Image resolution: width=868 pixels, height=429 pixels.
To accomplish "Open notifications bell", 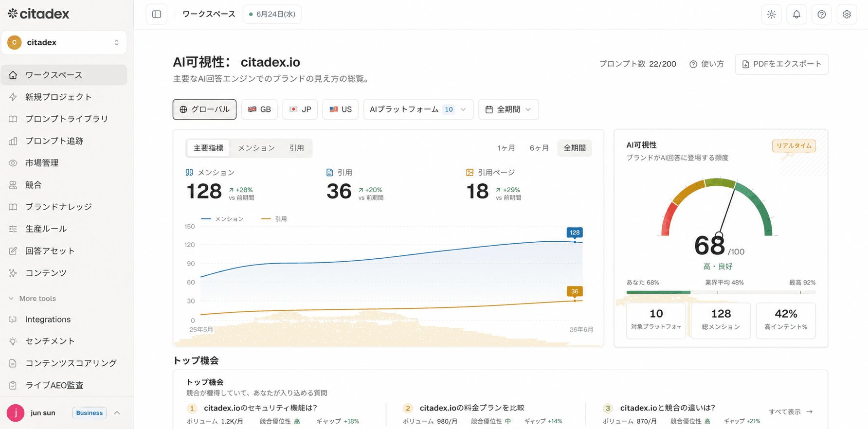I will click(x=796, y=14).
